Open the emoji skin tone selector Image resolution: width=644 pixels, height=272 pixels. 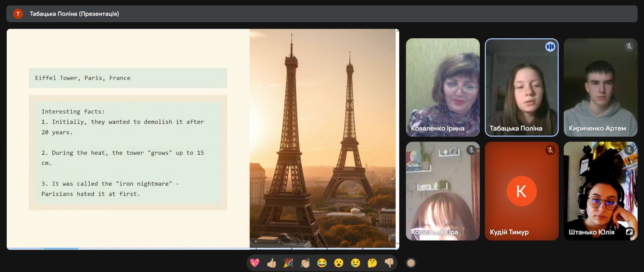pos(411,263)
